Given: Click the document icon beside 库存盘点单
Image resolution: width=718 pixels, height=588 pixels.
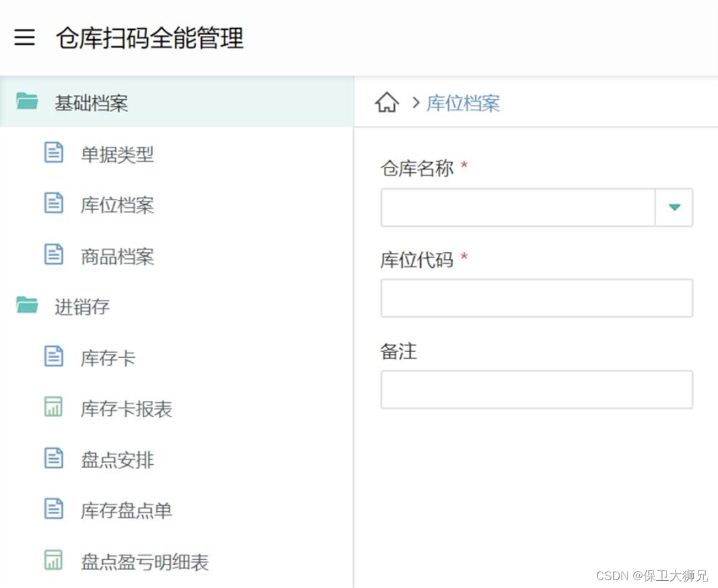Looking at the screenshot, I should coord(53,508).
